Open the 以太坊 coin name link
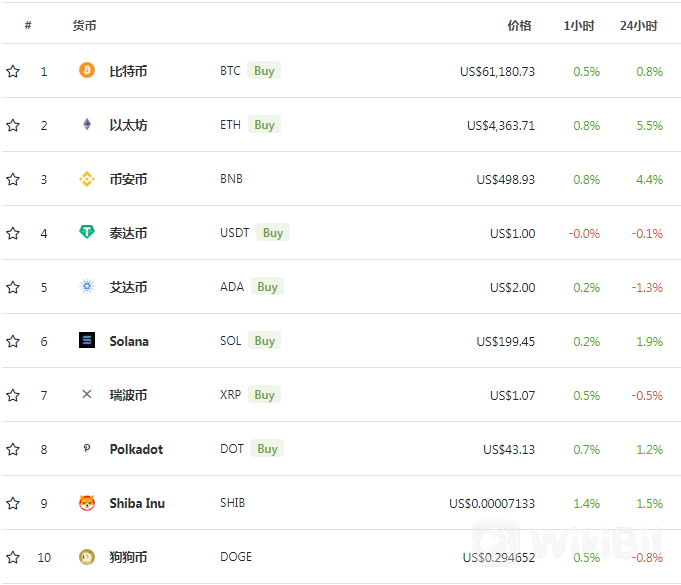681x585 pixels. (x=128, y=125)
